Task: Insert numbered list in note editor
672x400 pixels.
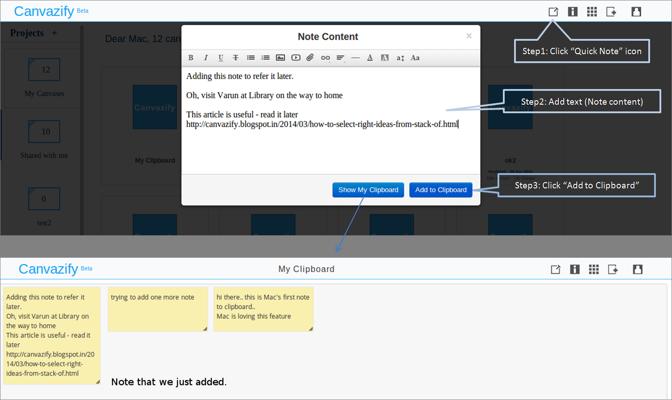Action: 266,57
